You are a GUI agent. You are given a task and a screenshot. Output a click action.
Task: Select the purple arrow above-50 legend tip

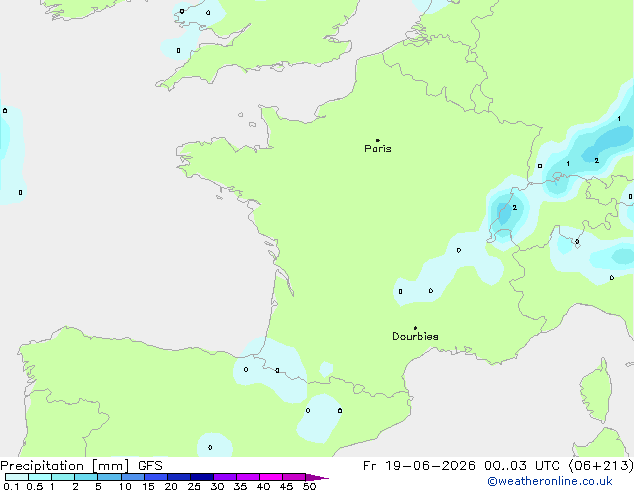coord(317,477)
